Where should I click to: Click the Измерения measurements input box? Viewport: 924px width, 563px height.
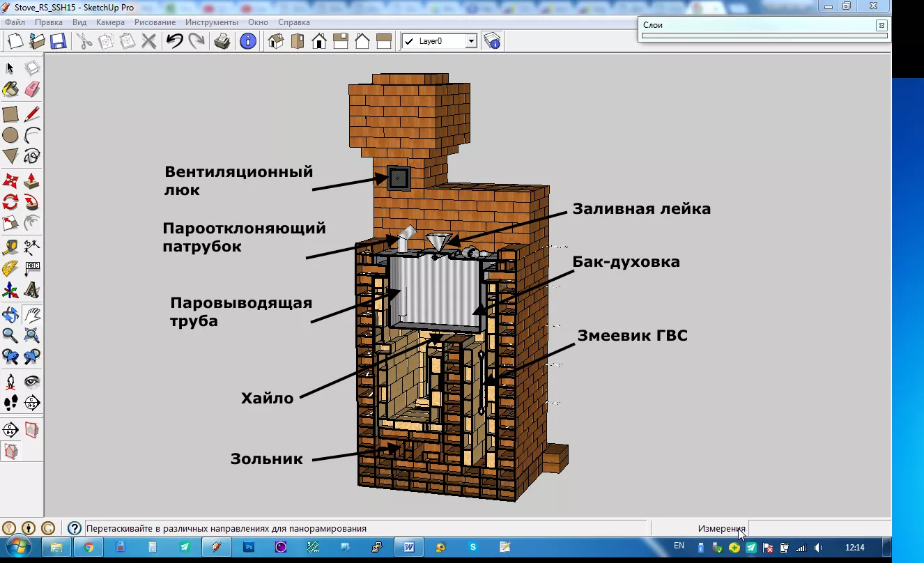click(x=819, y=528)
